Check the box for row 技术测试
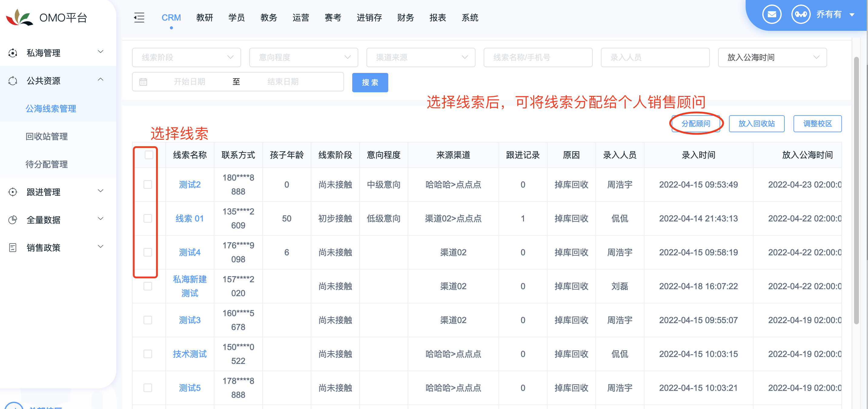The image size is (868, 409). [x=147, y=354]
